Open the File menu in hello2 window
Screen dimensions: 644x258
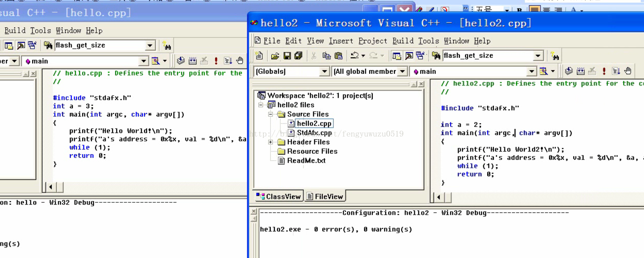point(272,41)
